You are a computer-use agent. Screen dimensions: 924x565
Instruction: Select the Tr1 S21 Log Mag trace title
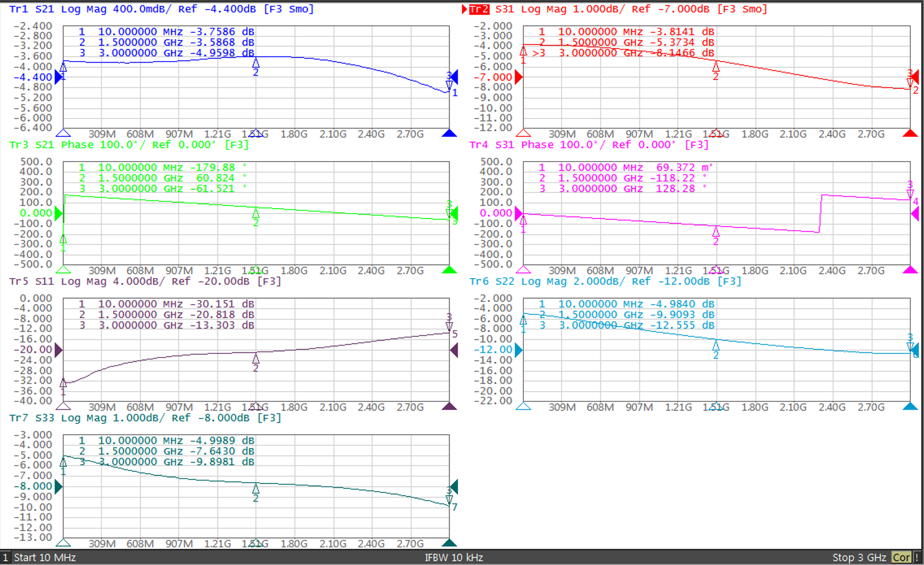[x=161, y=9]
